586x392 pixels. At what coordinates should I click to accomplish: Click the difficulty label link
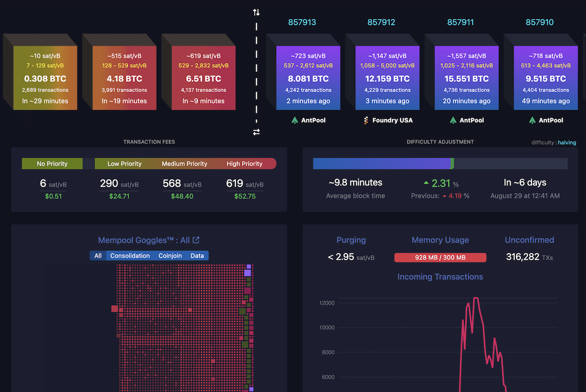(x=542, y=142)
